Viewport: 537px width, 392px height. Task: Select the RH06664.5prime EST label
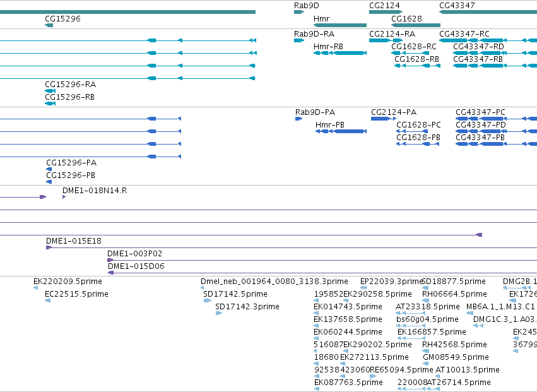click(x=454, y=294)
